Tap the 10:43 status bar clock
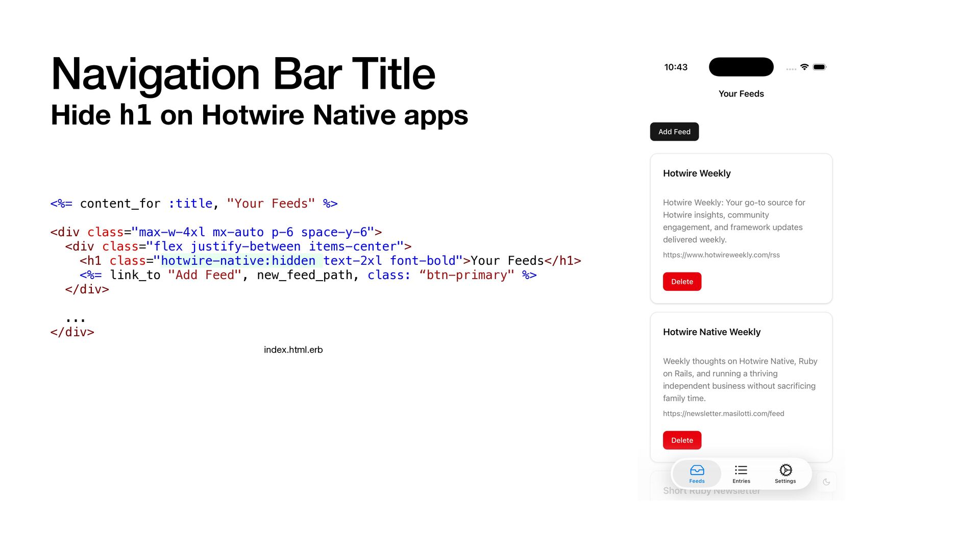The height and width of the screenshot is (551, 980). point(676,67)
